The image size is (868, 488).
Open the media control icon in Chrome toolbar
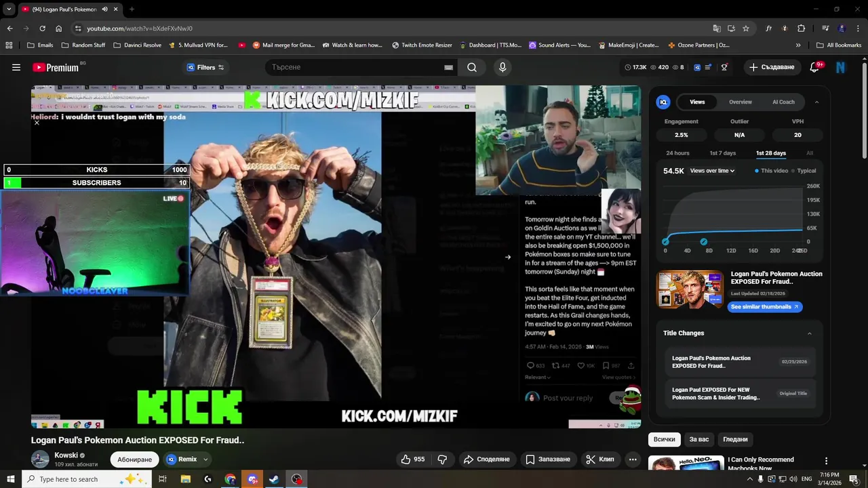(x=825, y=28)
